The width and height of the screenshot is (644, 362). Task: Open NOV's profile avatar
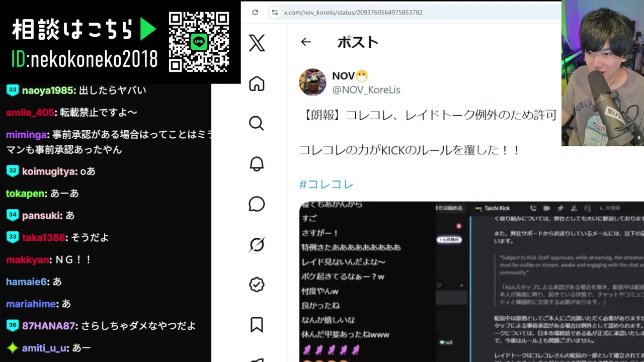point(312,82)
